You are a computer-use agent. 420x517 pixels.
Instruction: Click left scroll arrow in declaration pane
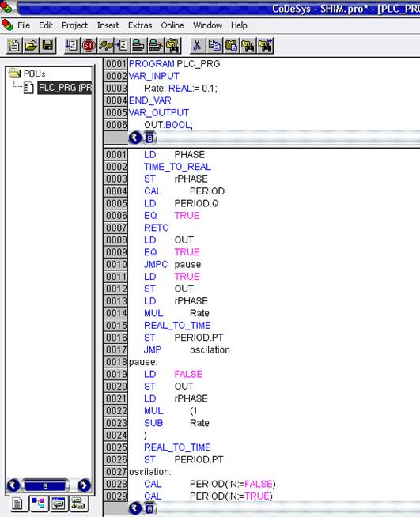(135, 138)
